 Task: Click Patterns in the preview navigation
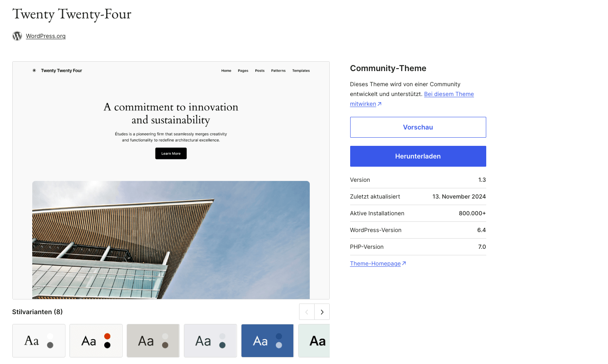pos(278,71)
